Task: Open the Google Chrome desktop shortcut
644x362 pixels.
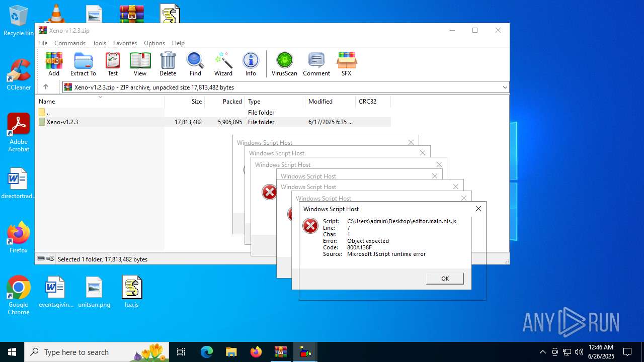Action: pyautogui.click(x=19, y=296)
